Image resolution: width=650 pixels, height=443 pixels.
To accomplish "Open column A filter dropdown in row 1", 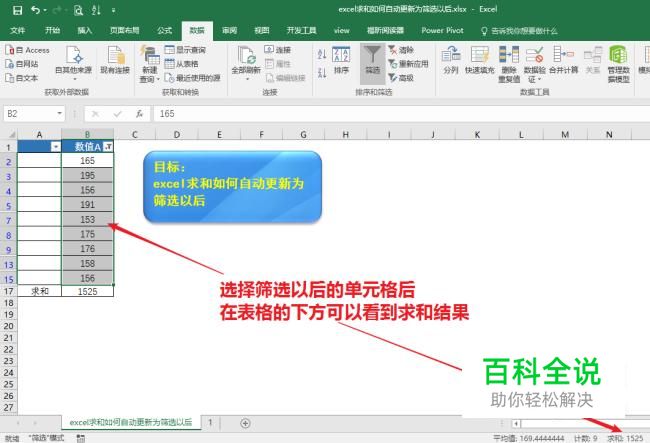I will pos(56,147).
